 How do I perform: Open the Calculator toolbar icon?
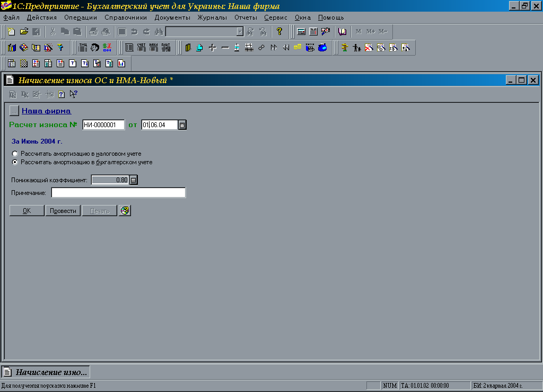[x=301, y=31]
